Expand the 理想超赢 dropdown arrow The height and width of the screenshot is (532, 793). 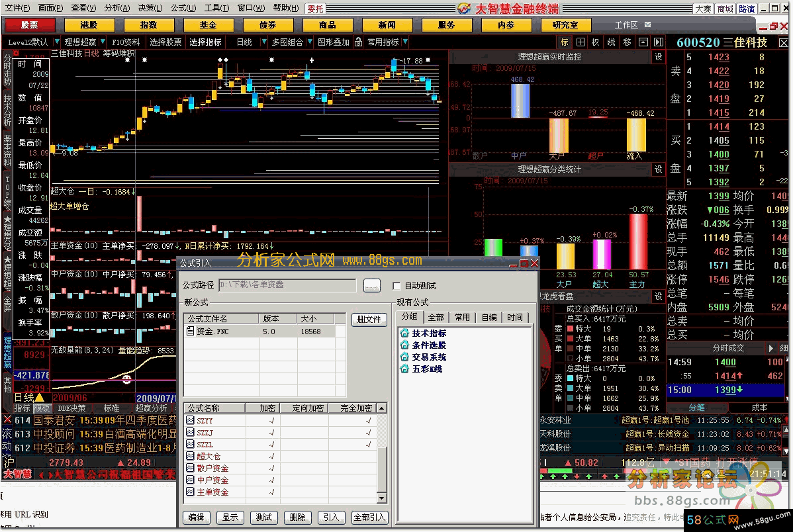point(103,42)
